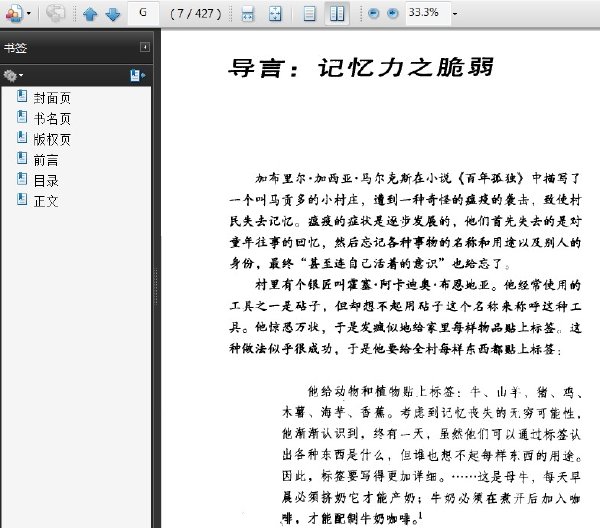This screenshot has width=600, height=528.
Task: Open the 前言 bookmark
Action: [46, 160]
